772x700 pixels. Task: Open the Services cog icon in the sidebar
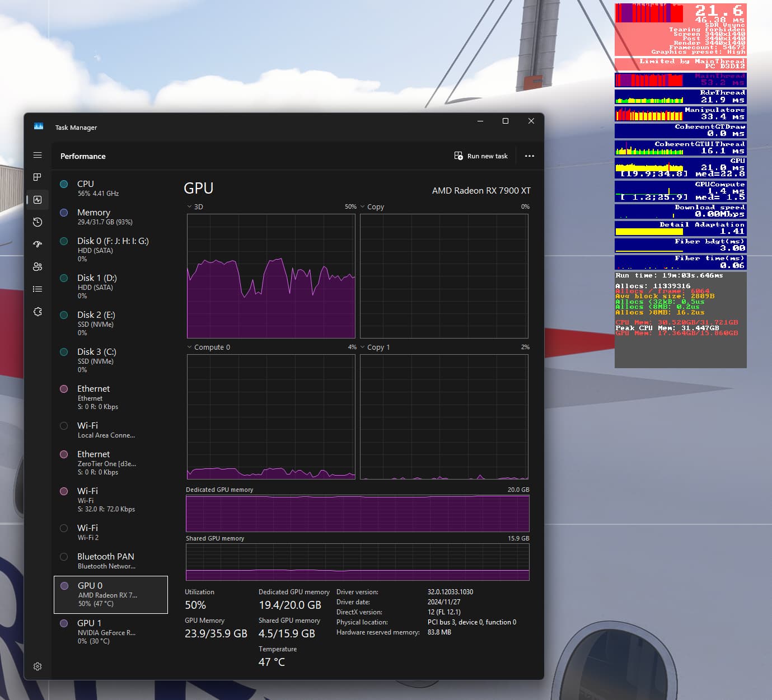(x=38, y=311)
